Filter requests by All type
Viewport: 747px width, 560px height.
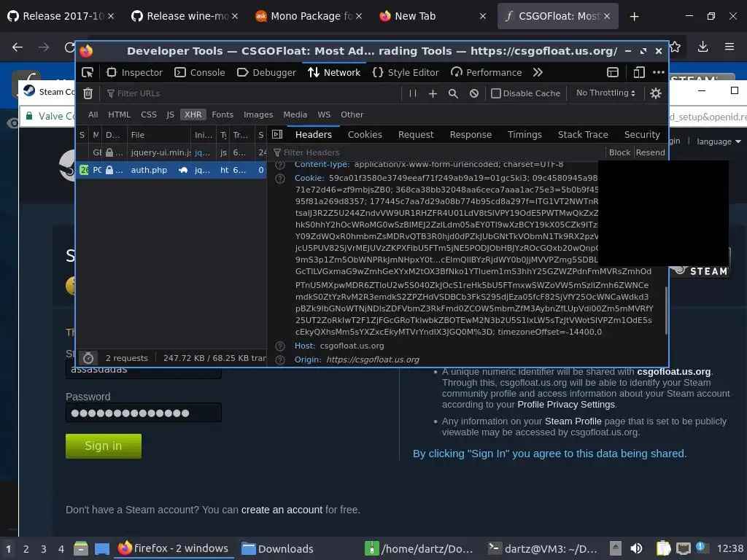93,114
